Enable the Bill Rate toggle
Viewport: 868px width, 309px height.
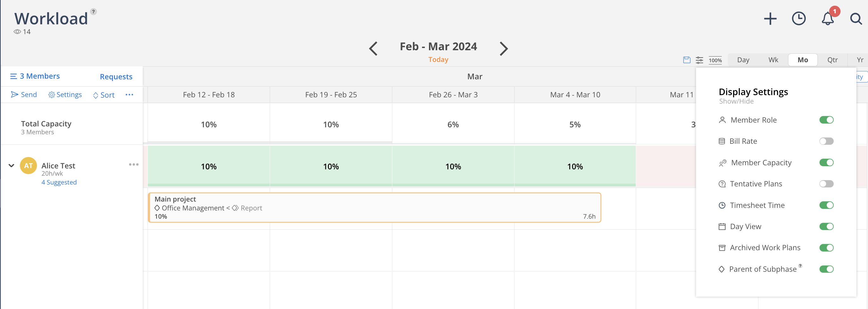827,141
